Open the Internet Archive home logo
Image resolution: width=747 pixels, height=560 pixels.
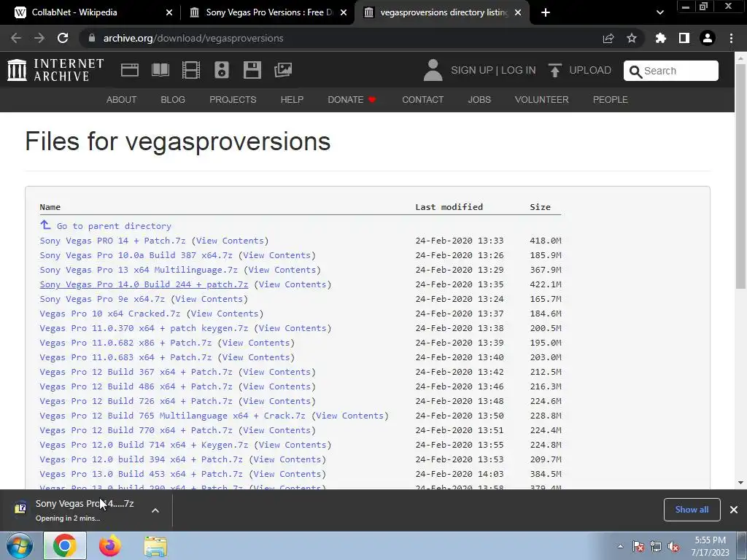(55, 70)
